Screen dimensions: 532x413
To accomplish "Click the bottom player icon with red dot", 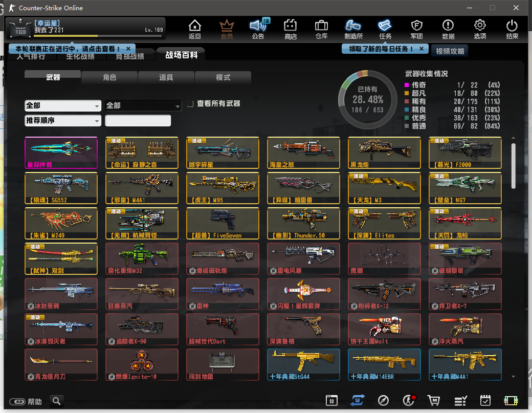I will 409,400.
